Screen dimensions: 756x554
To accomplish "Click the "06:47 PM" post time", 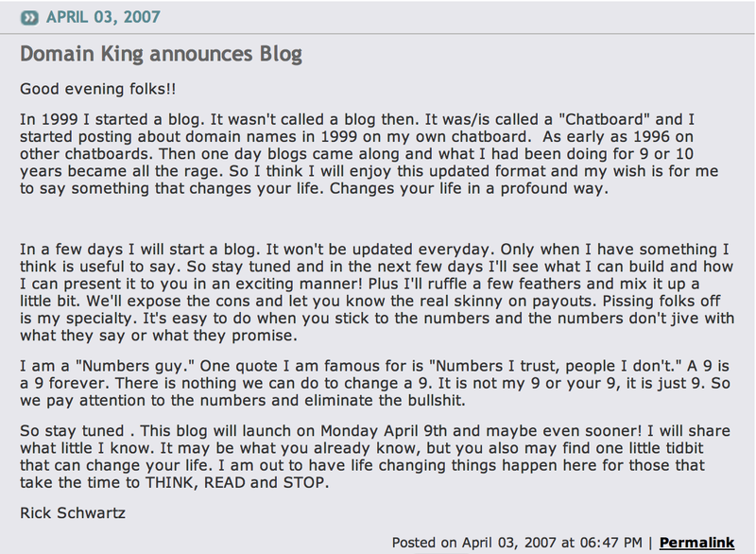I will click(x=610, y=543).
